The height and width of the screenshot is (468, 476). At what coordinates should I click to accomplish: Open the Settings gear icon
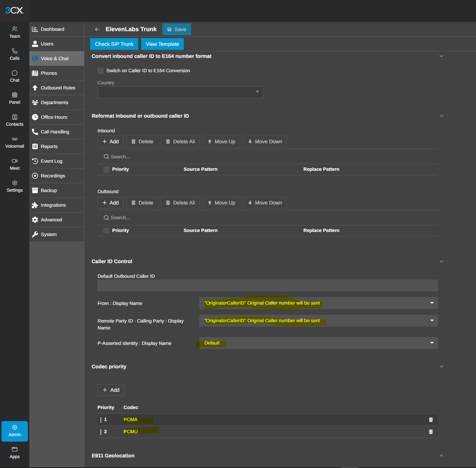(x=15, y=183)
